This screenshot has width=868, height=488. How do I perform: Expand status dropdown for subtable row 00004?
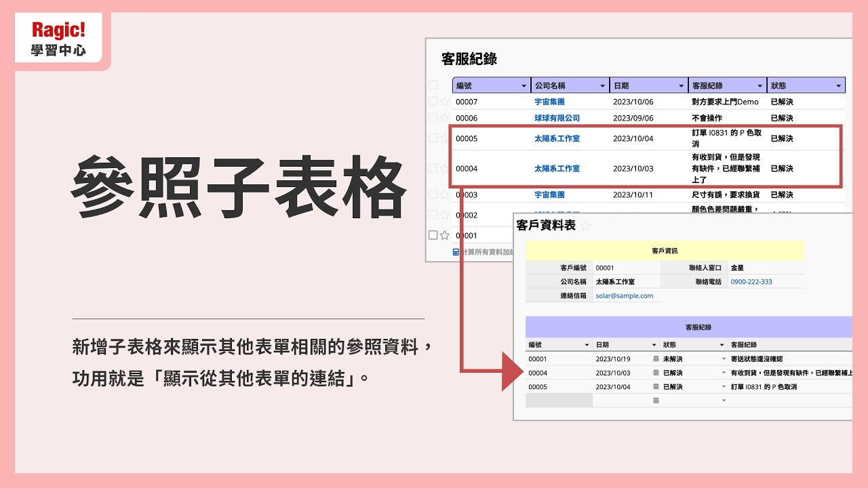tap(724, 373)
